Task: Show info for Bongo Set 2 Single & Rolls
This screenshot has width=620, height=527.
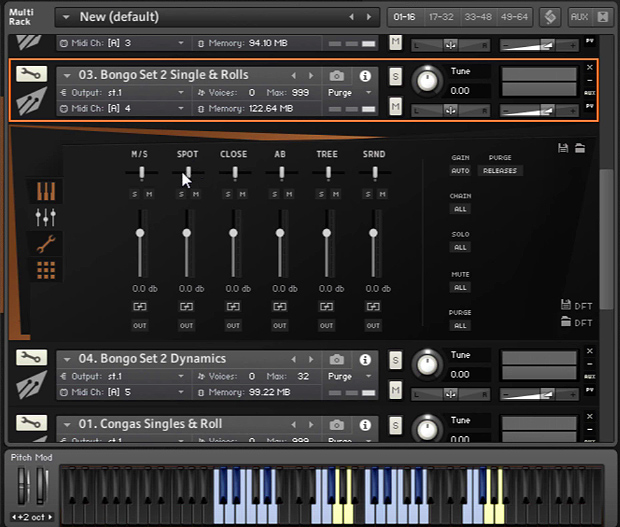Action: click(x=365, y=76)
